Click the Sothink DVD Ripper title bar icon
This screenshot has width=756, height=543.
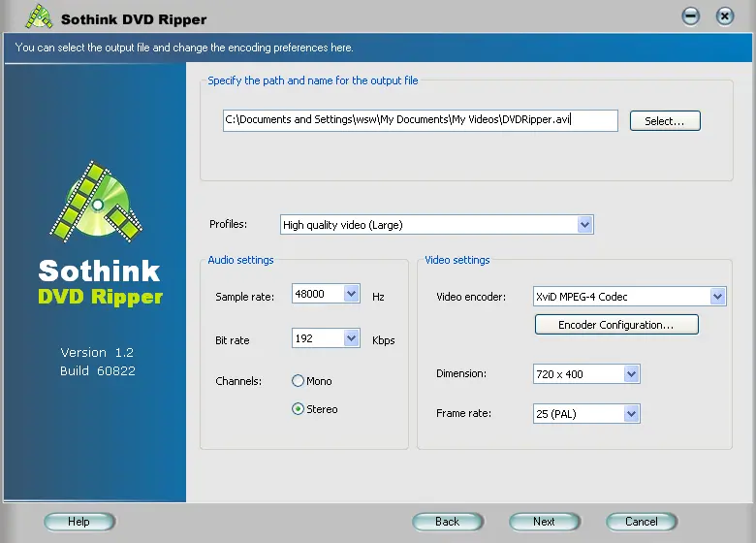pyautogui.click(x=39, y=16)
